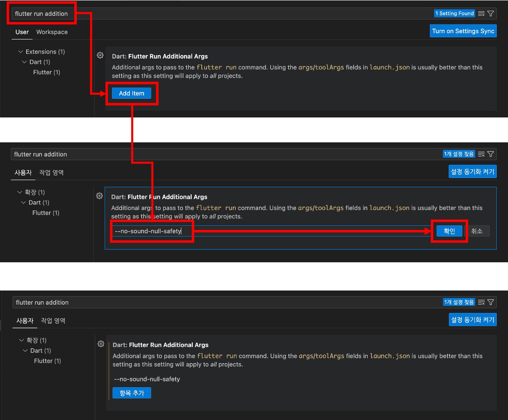This screenshot has height=420, width=508.
Task: Collapse the Dart (1) chevron under Extensions (1)
Action: (24, 62)
